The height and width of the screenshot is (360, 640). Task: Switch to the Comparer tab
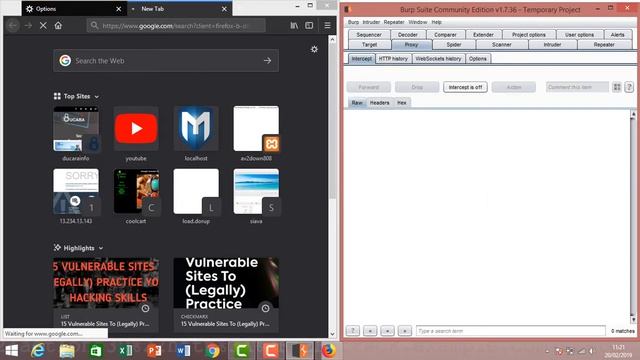point(445,35)
